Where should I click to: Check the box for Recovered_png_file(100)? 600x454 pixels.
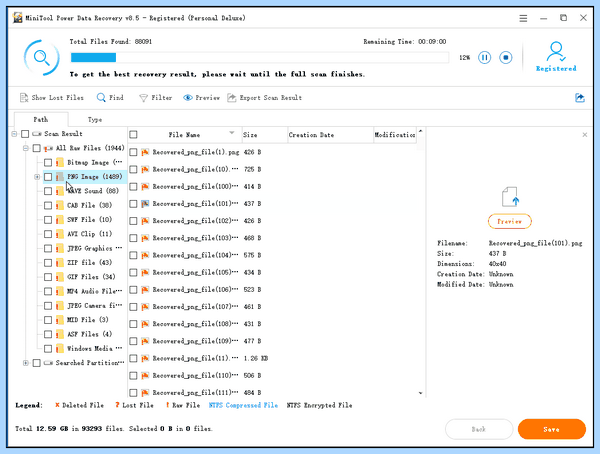pos(133,186)
